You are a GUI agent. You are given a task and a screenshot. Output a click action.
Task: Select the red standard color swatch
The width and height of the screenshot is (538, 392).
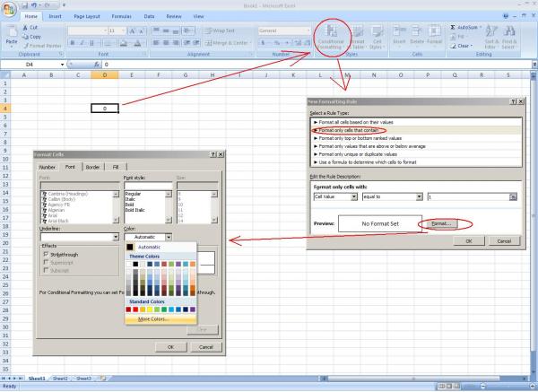(x=137, y=309)
